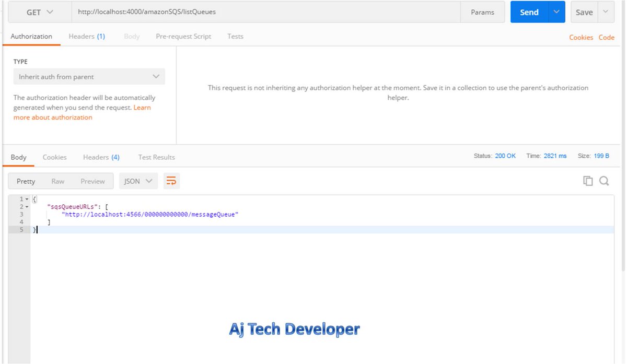Viewport: 627px width, 364px height.
Task: Open the JSON format dropdown
Action: 138,181
